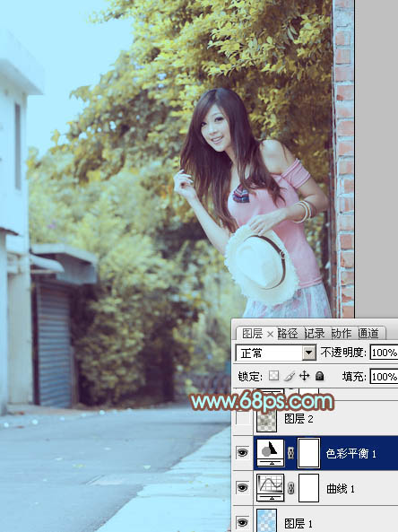Viewport: 398px width, 532px height.
Task: Click the link icon on 色彩平衡 1 layer
Action: click(x=290, y=453)
